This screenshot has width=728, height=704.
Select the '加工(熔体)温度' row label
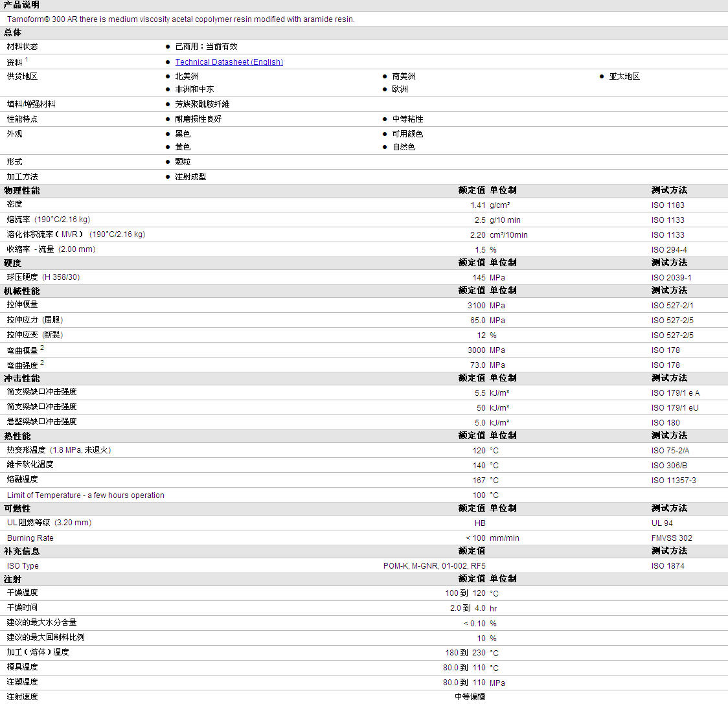38,652
